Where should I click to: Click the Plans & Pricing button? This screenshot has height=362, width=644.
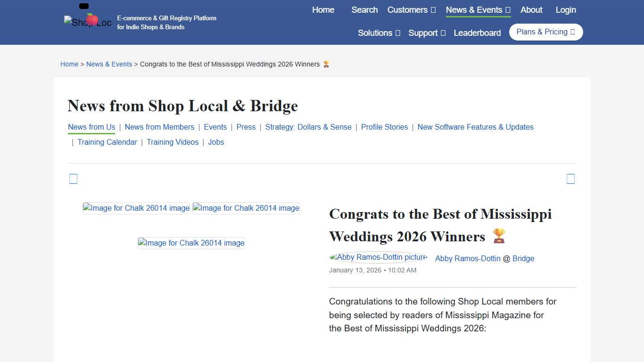coord(545,32)
